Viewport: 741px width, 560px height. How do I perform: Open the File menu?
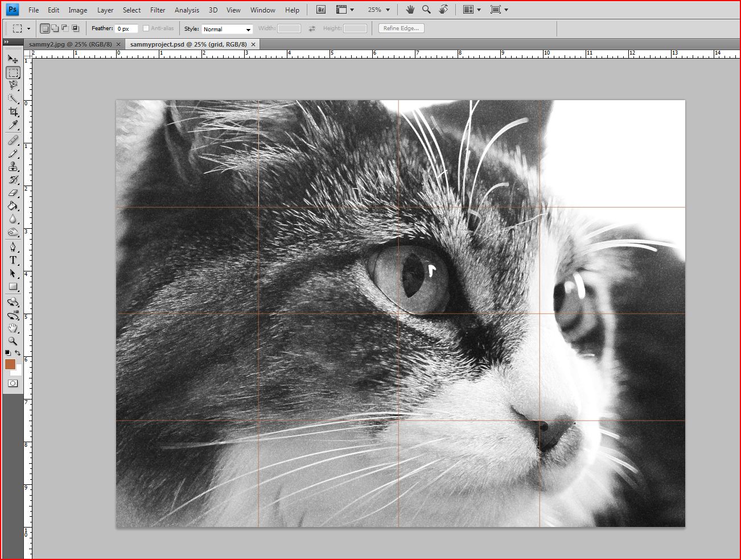coord(34,10)
